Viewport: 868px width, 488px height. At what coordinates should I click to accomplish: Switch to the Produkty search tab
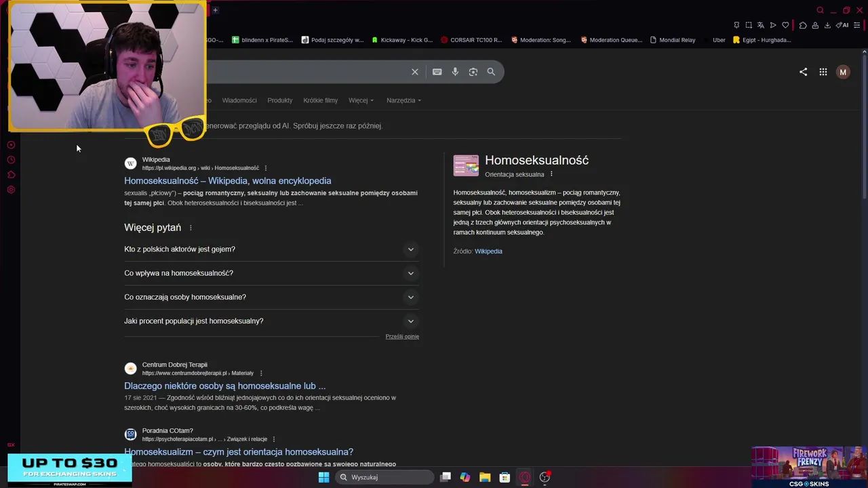click(x=280, y=100)
